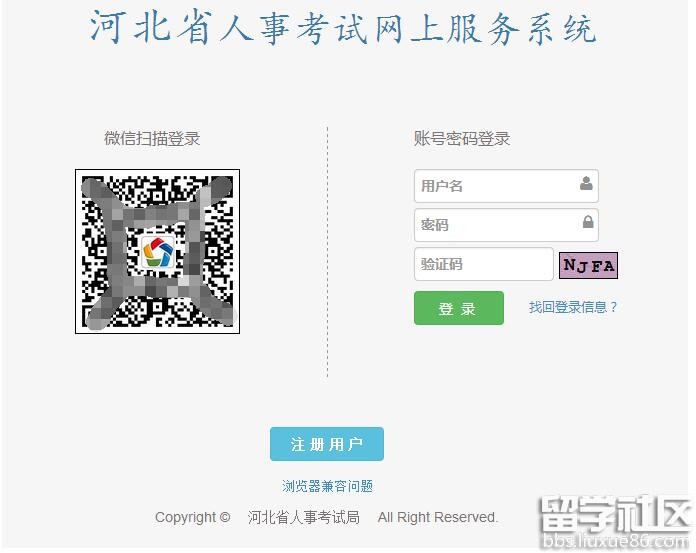
Task: Click the bbs.liuxue86.com watermark URL
Action: tap(617, 541)
